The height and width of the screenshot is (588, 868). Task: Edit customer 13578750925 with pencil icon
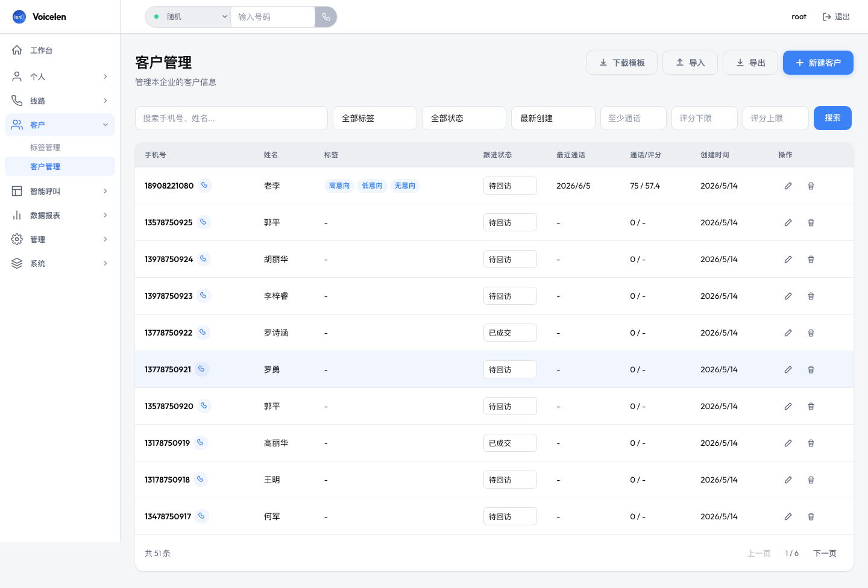(788, 222)
